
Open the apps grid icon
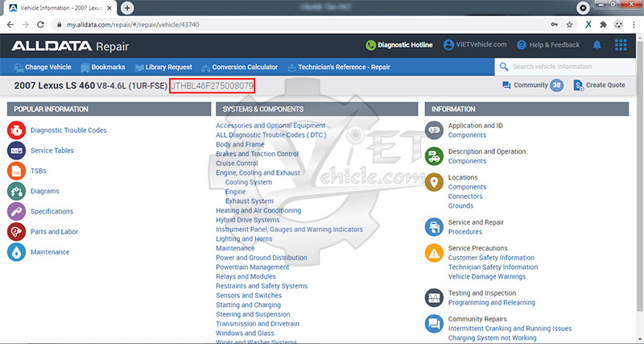(621, 45)
